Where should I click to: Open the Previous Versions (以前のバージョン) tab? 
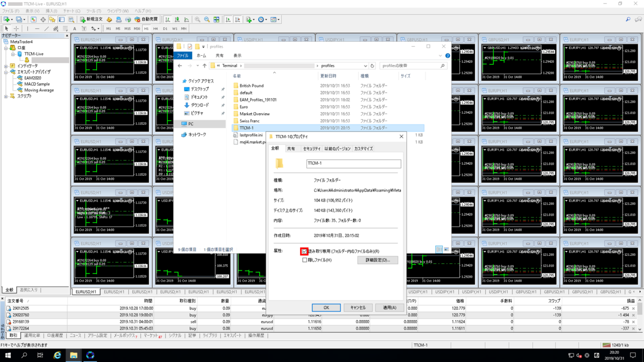[337, 149]
